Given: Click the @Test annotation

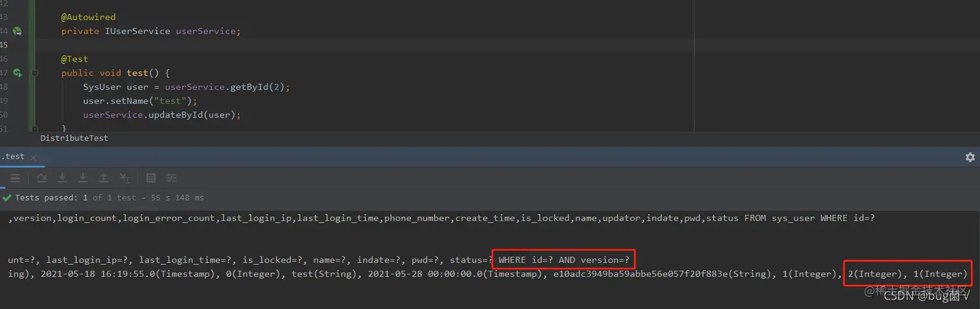Looking at the screenshot, I should click(75, 59).
